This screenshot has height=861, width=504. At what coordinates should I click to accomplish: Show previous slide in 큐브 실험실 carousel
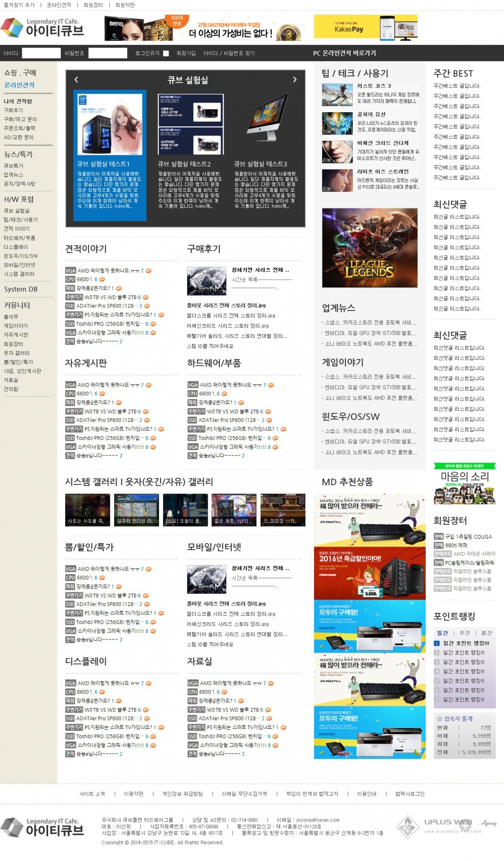76,80
